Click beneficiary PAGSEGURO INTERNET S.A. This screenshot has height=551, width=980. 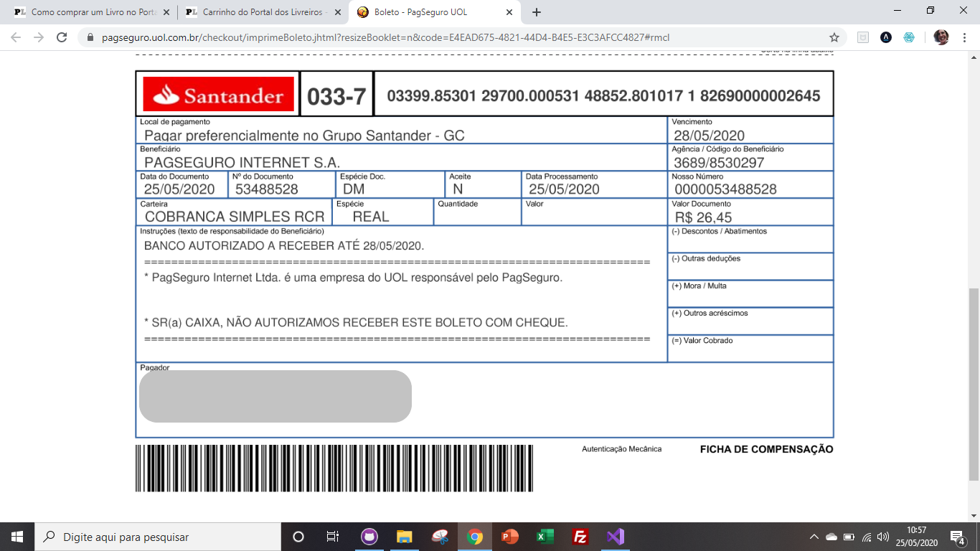click(242, 163)
